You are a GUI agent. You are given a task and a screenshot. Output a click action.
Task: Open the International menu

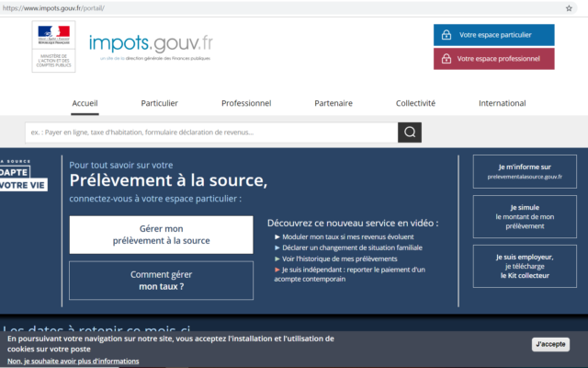pyautogui.click(x=503, y=103)
